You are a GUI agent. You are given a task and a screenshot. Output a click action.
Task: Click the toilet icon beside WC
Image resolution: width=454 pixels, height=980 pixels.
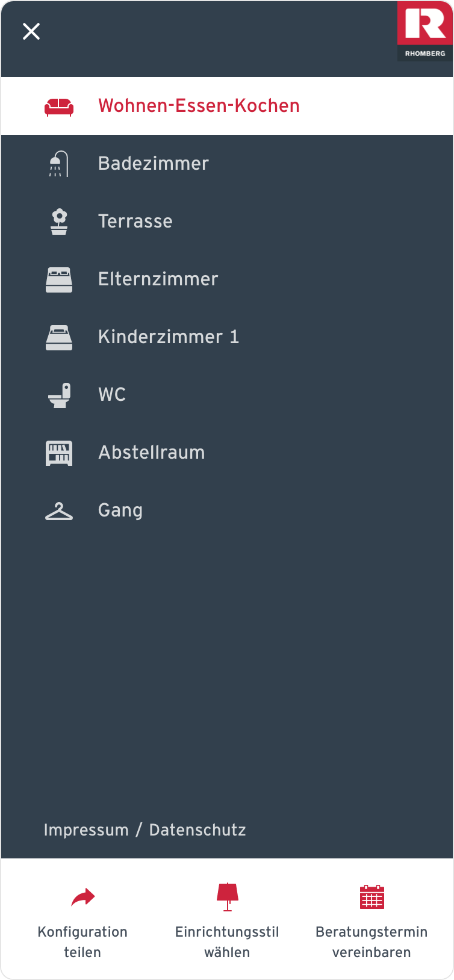(59, 394)
